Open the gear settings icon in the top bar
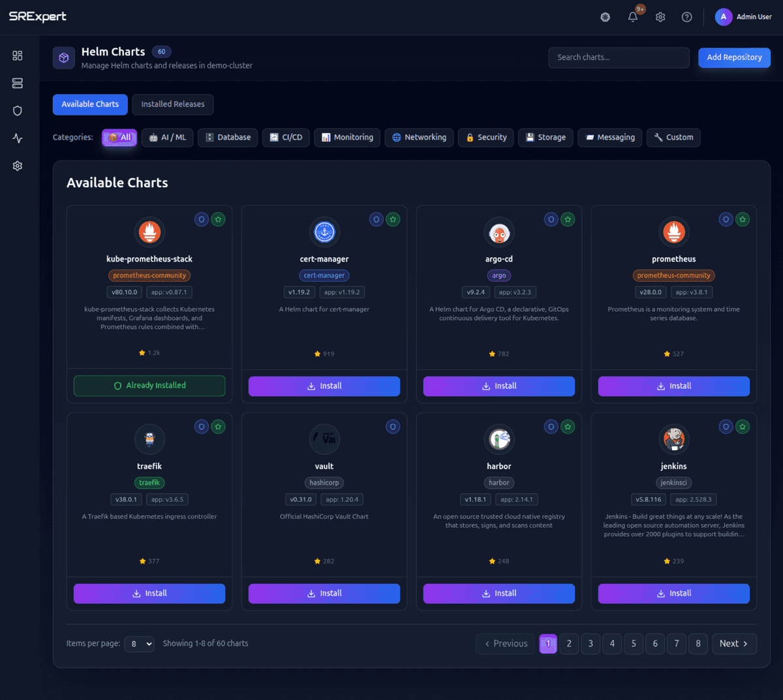The height and width of the screenshot is (700, 783). coord(660,17)
